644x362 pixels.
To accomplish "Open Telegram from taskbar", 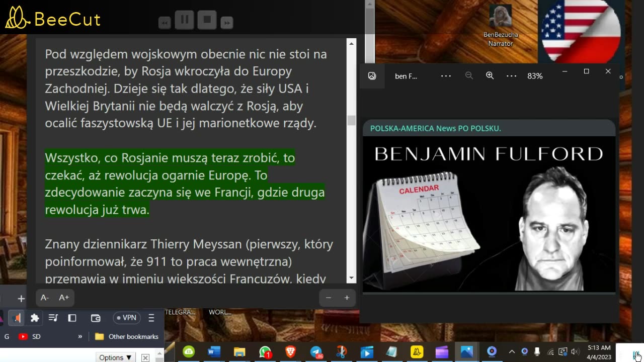I will (316, 351).
